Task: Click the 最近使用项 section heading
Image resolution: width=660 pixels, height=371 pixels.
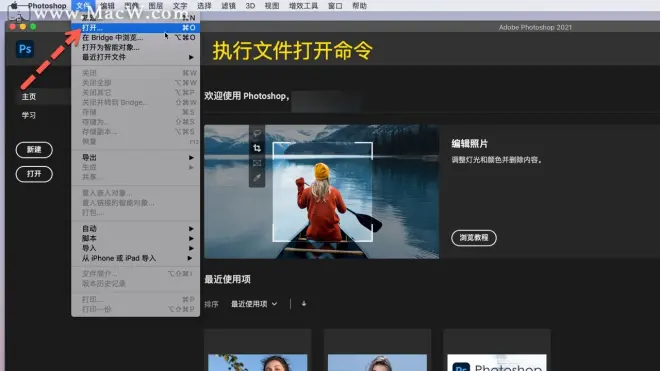Action: point(227,279)
